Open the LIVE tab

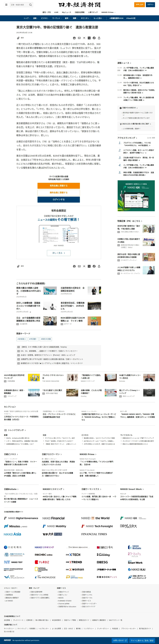[x=56, y=12]
